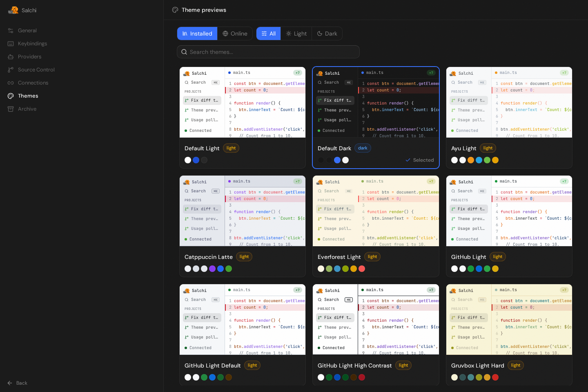Click the palette icon beside Theme previews
The height and width of the screenshot is (392, 588).
point(175,10)
